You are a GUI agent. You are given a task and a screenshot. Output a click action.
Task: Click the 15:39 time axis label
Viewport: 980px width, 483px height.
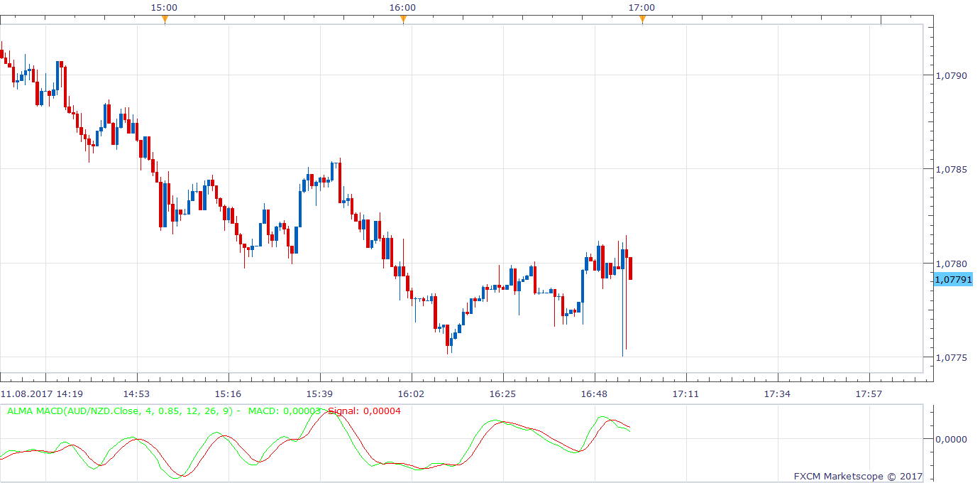319,394
